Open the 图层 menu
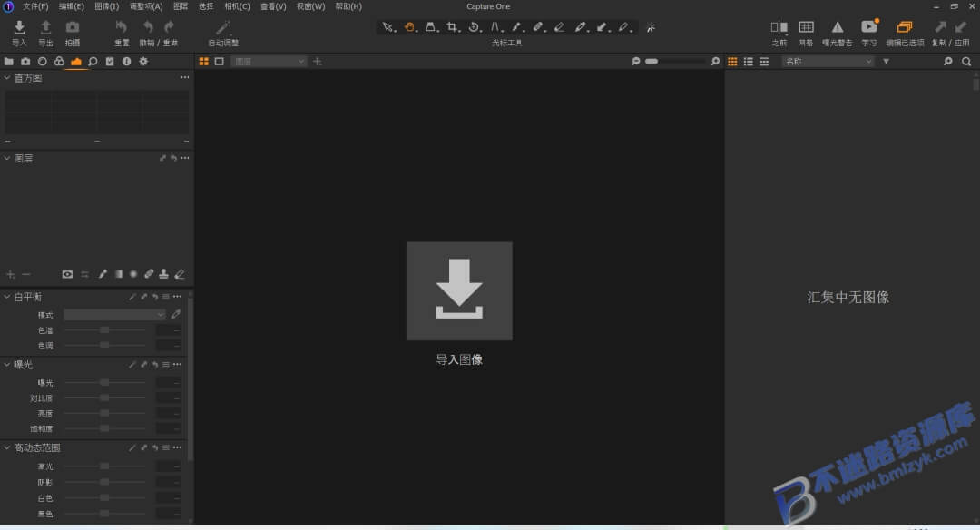 coord(180,6)
